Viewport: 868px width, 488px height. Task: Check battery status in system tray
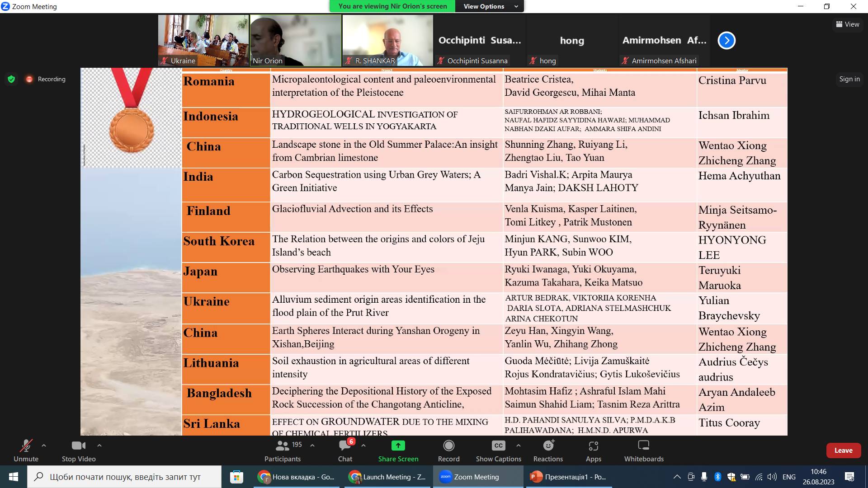point(745,477)
